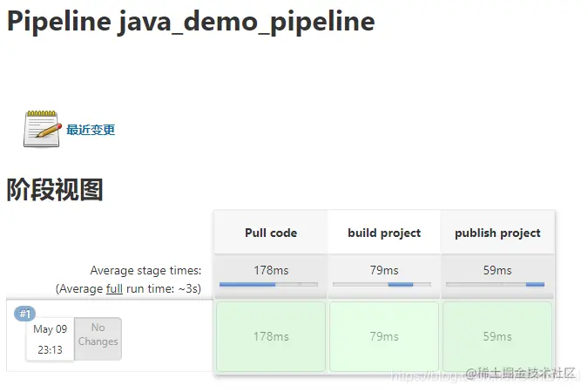The image size is (588, 392).
Task: Open the 79ms build project stage cell
Action: [384, 336]
